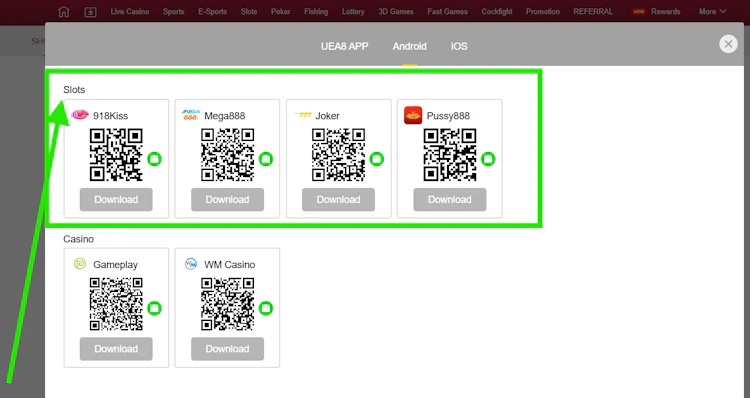Download the Joker app
The height and width of the screenshot is (398, 750).
pyautogui.click(x=339, y=199)
